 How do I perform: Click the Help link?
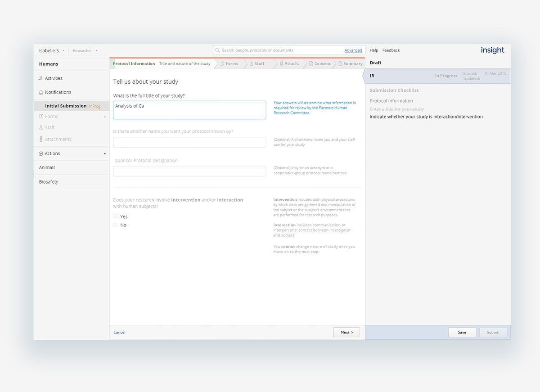[x=374, y=50]
